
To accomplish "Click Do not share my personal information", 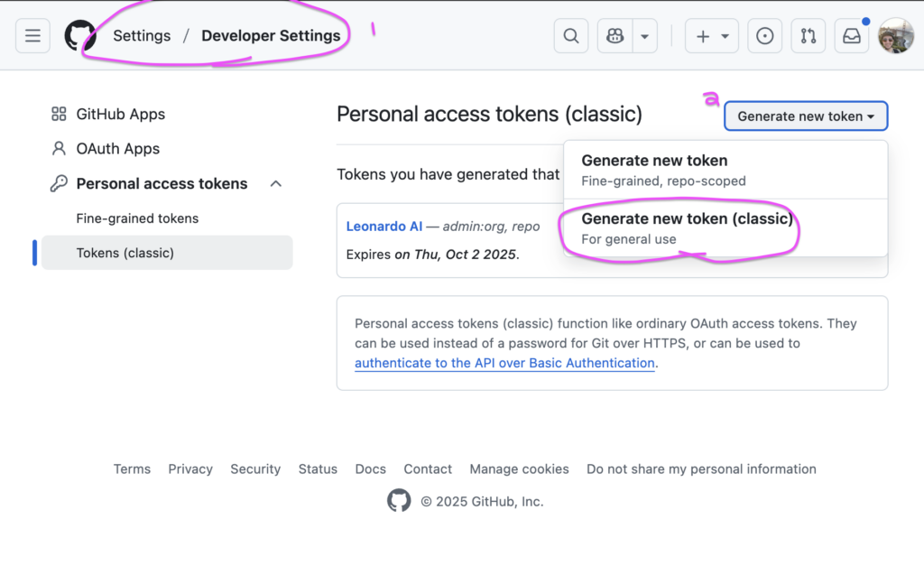I will click(701, 469).
